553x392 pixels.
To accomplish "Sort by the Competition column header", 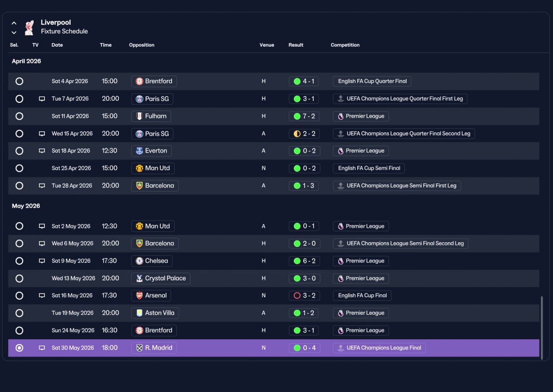I will point(345,45).
